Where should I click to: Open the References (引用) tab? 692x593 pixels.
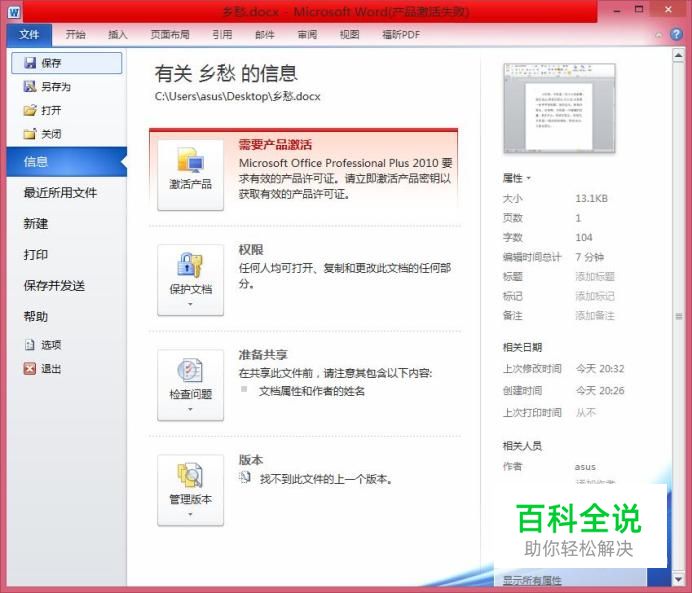tap(222, 35)
